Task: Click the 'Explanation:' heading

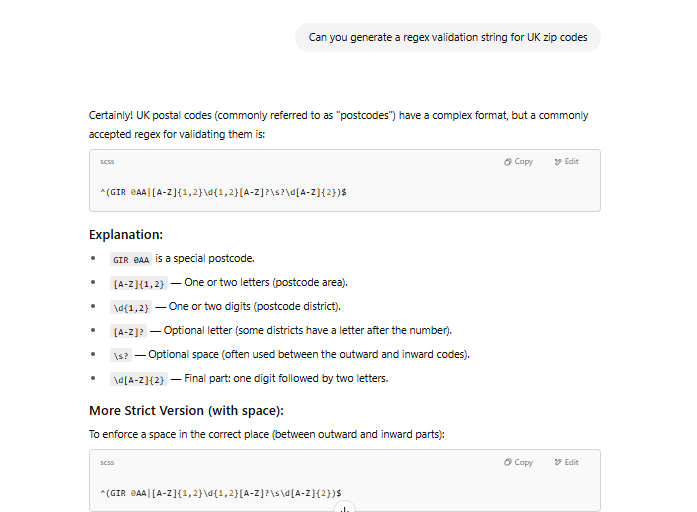Action: pos(126,235)
